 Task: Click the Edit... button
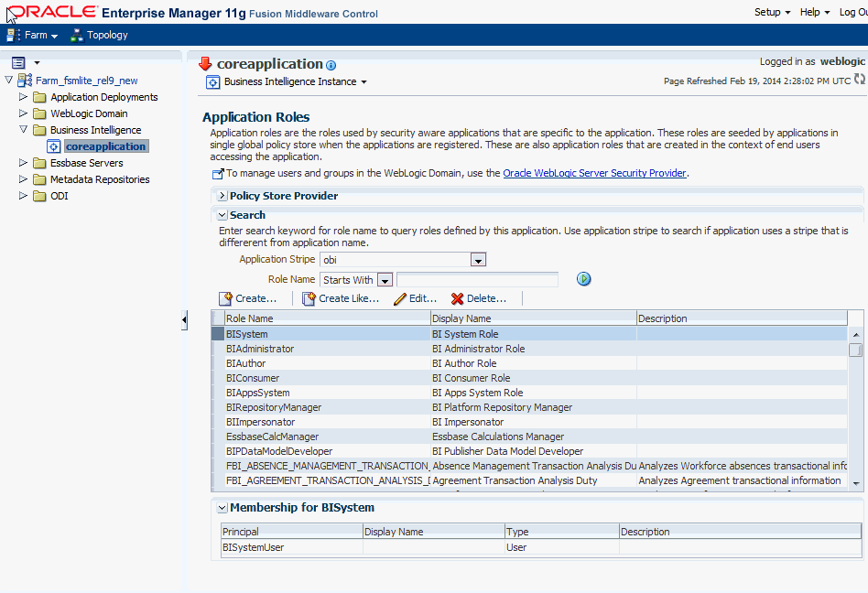click(415, 298)
